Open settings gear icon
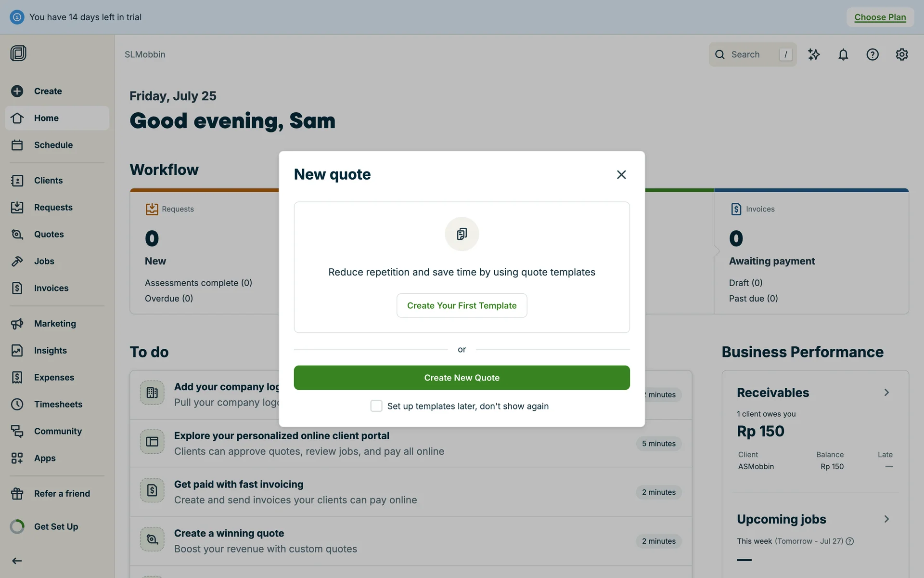924x578 pixels. [x=901, y=54]
